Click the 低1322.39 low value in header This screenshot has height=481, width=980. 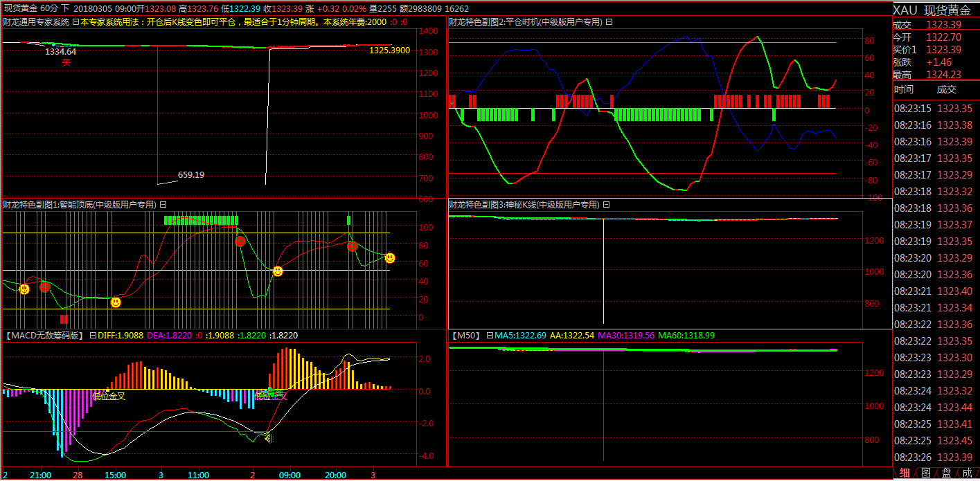(241, 9)
